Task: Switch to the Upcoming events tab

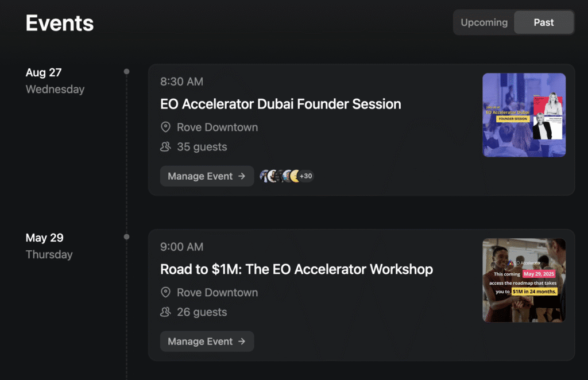Action: tap(484, 22)
